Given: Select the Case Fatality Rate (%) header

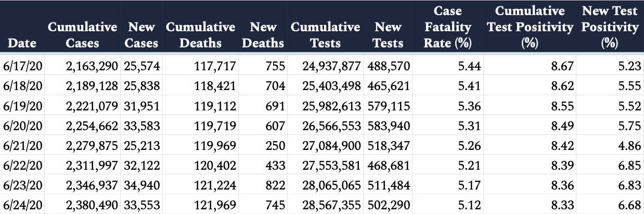Looking at the screenshot, I should (447, 27).
